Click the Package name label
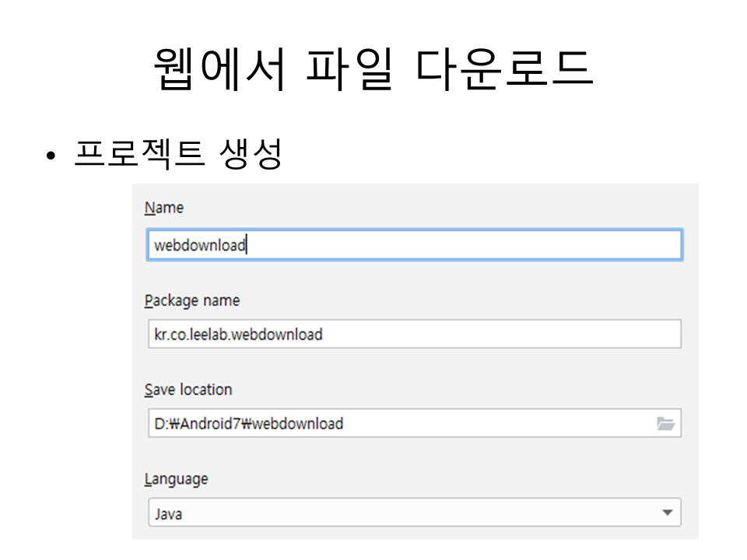 point(192,301)
